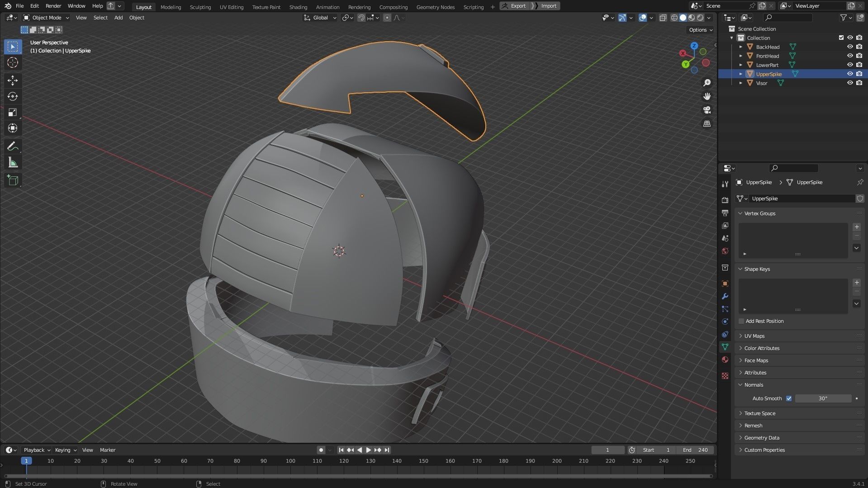Open the Object Mode dropdown
868x488 pixels.
(x=46, y=18)
